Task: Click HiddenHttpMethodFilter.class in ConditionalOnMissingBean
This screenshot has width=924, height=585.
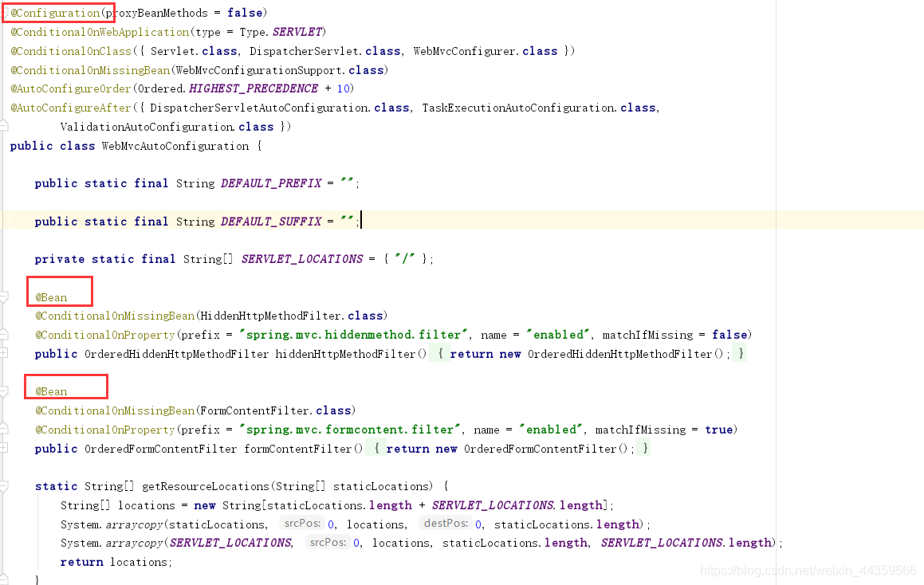Action: click(x=292, y=316)
